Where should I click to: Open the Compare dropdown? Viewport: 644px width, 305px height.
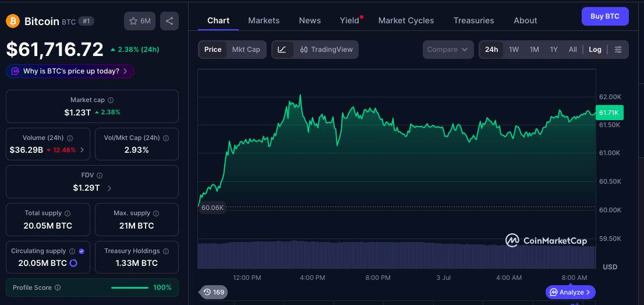[x=448, y=50]
